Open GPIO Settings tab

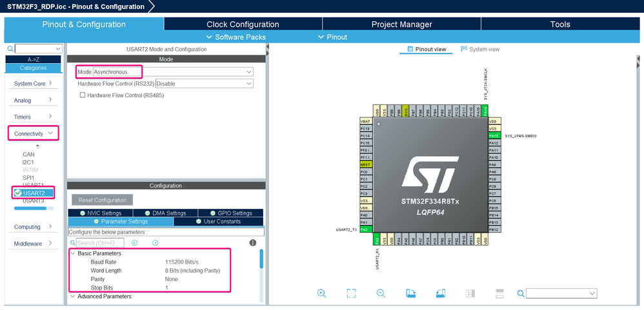click(231, 213)
